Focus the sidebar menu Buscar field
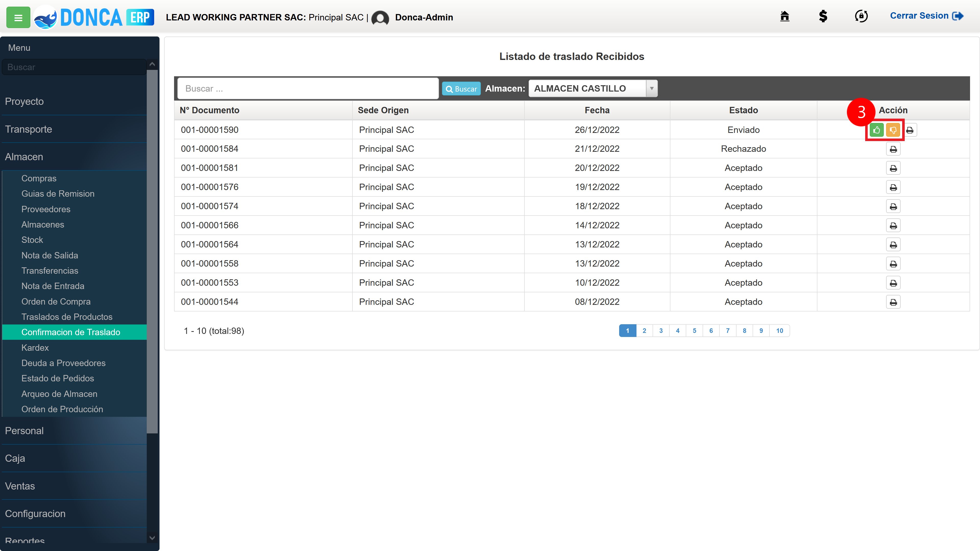980x551 pixels. [74, 67]
